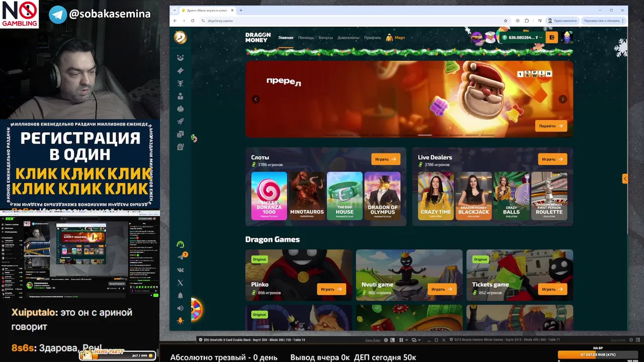Image resolution: width=644 pixels, height=362 pixels.
Task: Open the Дивизионы nav item
Action: click(348, 38)
